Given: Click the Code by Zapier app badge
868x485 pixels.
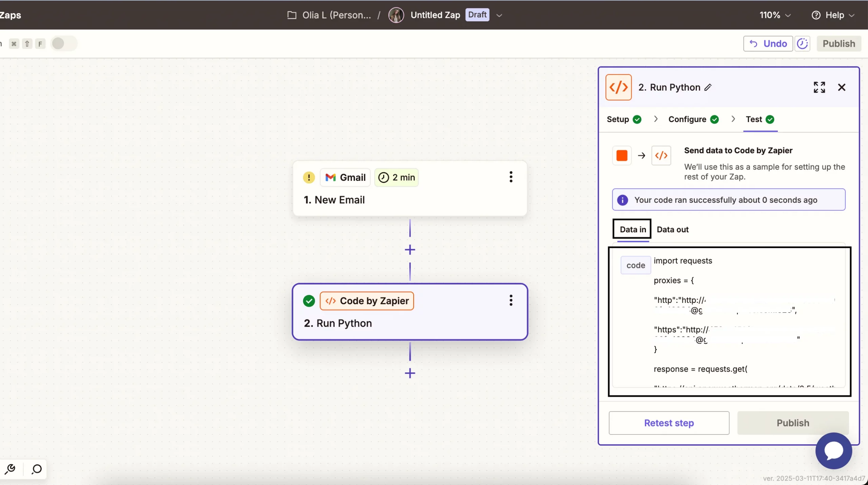Looking at the screenshot, I should click(367, 300).
